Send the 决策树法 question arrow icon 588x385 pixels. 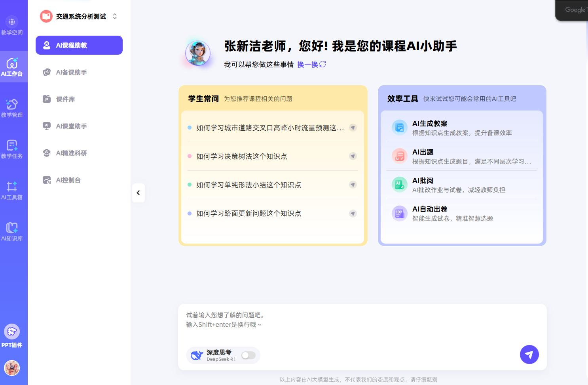353,156
